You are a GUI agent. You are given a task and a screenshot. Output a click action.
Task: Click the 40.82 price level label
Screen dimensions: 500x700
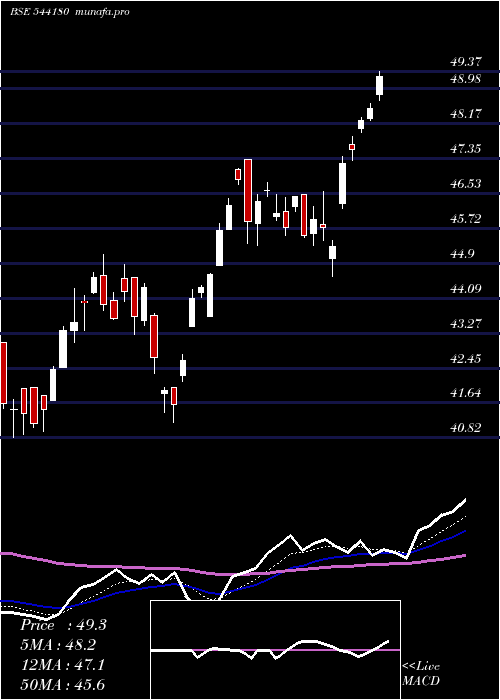(465, 428)
